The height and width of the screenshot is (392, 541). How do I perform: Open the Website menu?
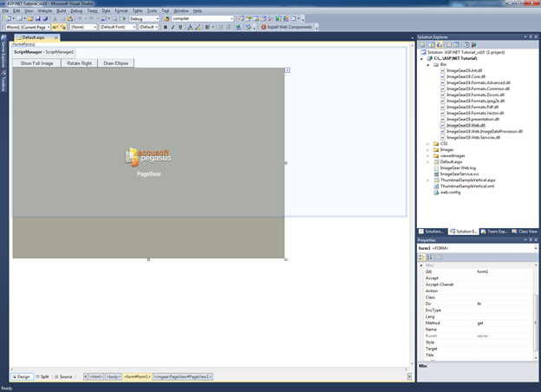point(45,10)
